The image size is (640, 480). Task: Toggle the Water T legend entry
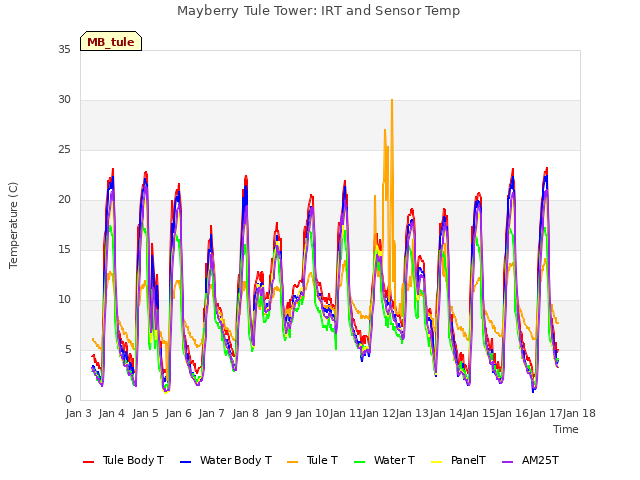pyautogui.click(x=384, y=460)
